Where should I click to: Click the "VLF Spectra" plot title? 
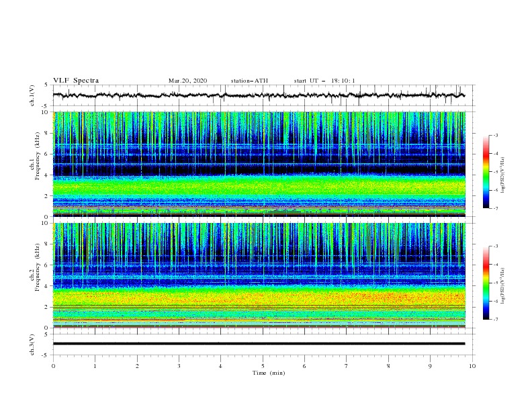pyautogui.click(x=76, y=81)
